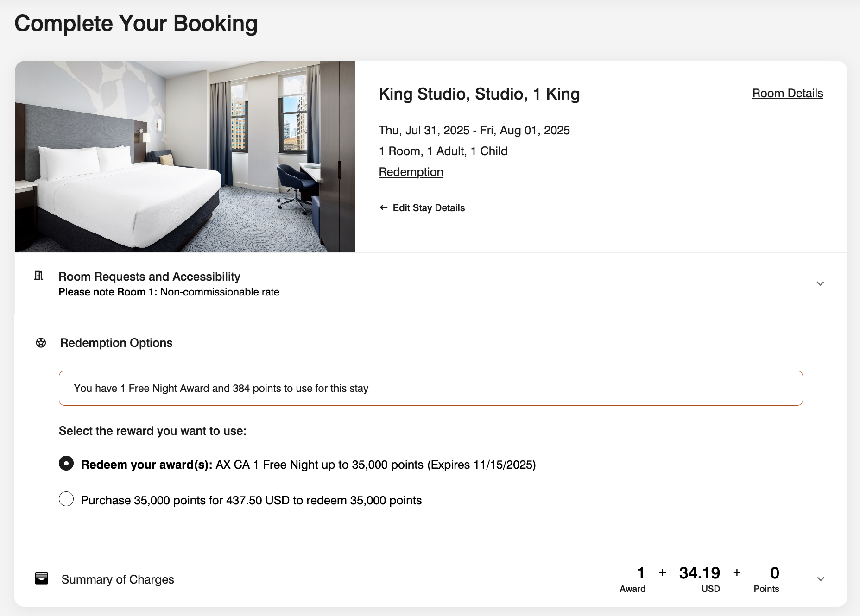Image resolution: width=860 pixels, height=616 pixels.
Task: Click the Redemption Options medallion icon
Action: point(42,343)
